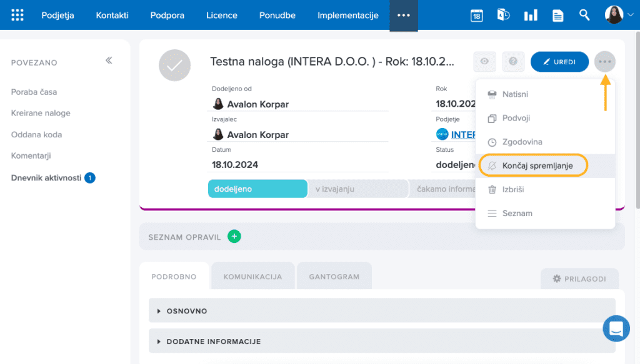
Task: Click the bar chart reports icon
Action: [x=531, y=16]
